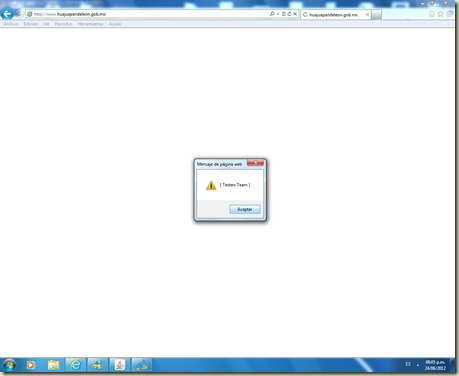Open the Tools gear icon
Viewport: 459px width, 376px height.
click(x=449, y=14)
